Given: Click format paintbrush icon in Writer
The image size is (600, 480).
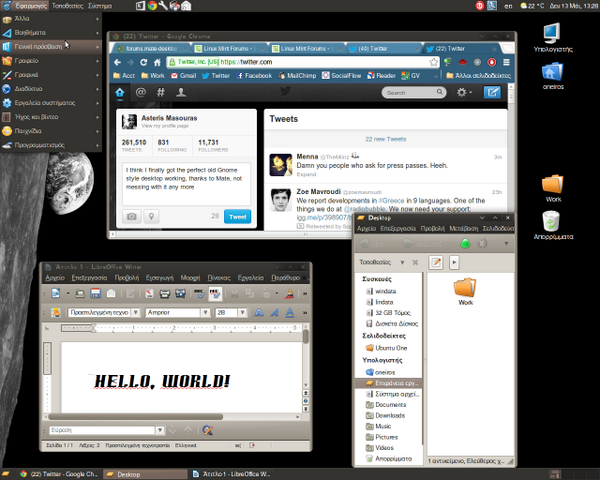Looking at the screenshot, I should click(290, 293).
